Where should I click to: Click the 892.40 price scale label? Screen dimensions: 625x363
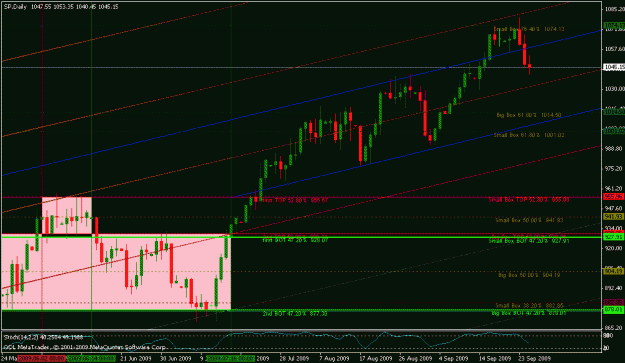point(615,288)
